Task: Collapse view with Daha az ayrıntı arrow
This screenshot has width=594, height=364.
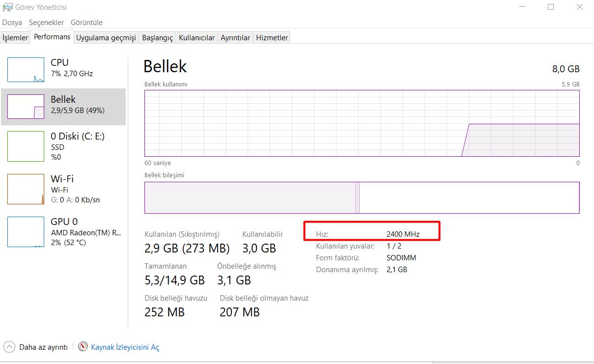Action: (x=9, y=347)
